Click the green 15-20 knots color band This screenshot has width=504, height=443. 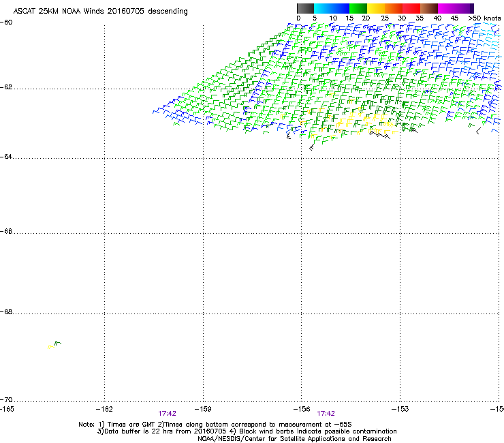[x=358, y=8]
